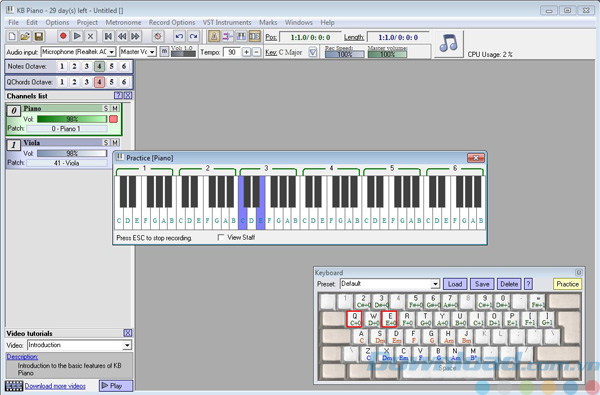This screenshot has width=600, height=395.
Task: Select QChords Octave 2
Action: [74, 82]
